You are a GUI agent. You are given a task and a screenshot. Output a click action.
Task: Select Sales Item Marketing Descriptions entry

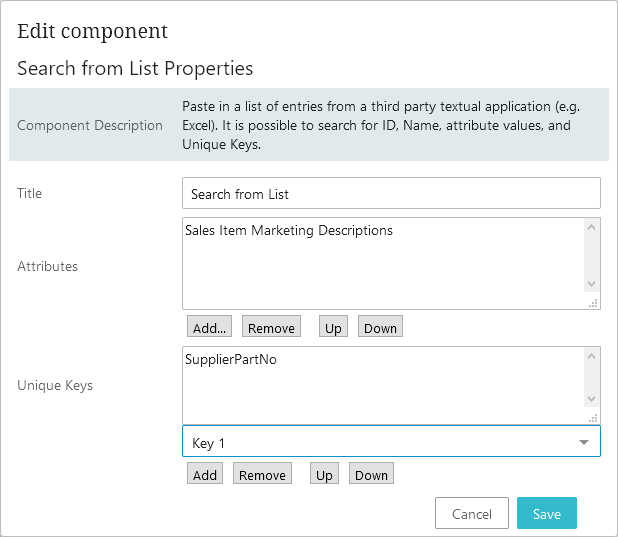[289, 231]
